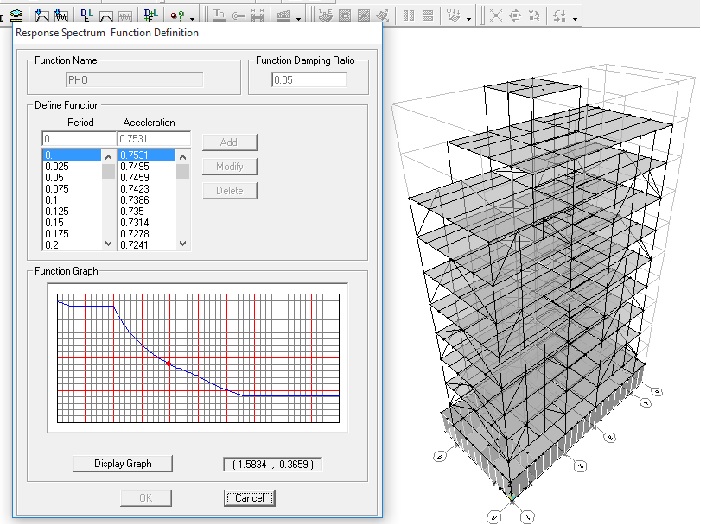Click Cancel to dismiss the dialog
This screenshot has width=701, height=524.
(x=249, y=497)
